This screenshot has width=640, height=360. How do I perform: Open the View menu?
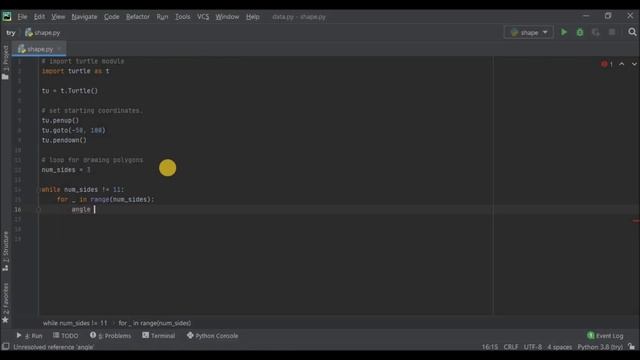[58, 17]
